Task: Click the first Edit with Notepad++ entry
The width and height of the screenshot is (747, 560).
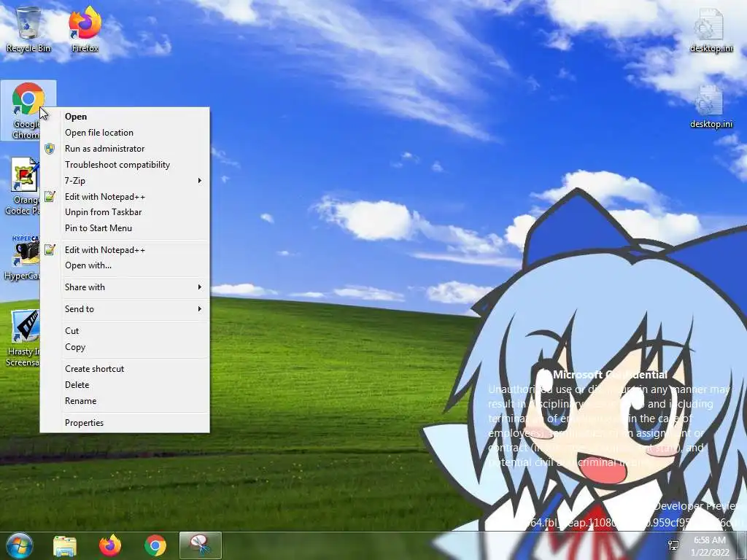Action: click(125, 197)
